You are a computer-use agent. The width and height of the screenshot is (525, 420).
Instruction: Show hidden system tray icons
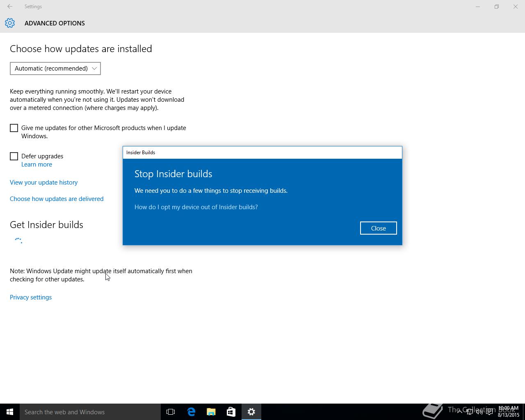tap(459, 412)
